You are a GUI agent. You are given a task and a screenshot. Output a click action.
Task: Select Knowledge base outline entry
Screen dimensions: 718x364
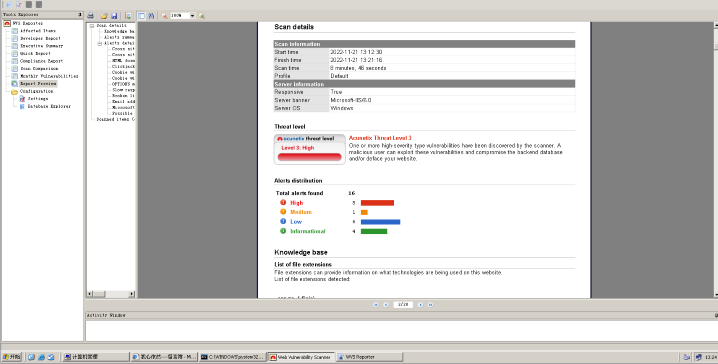pos(119,32)
